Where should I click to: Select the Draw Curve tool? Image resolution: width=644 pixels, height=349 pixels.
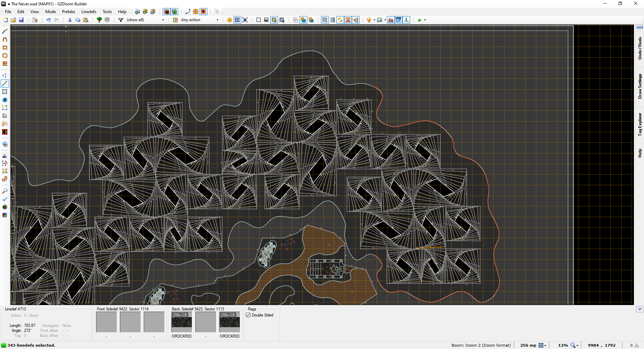pyautogui.click(x=5, y=39)
